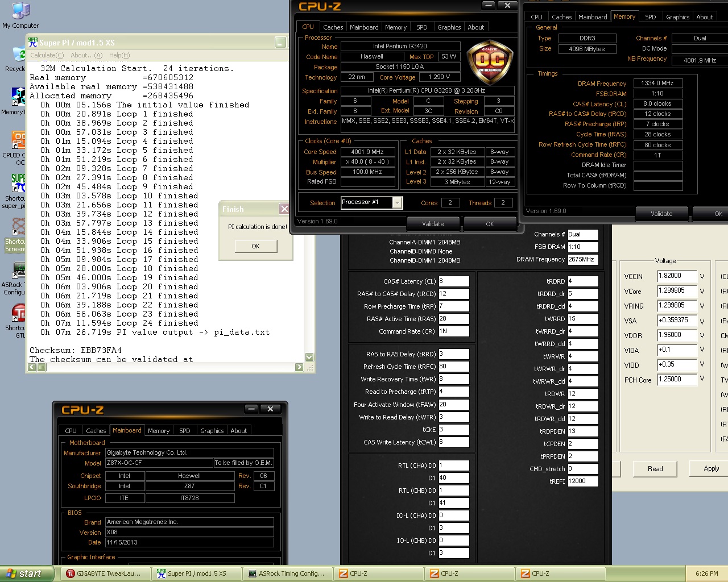Click the VCCIN voltage field in TweakLauncher
728x582 pixels.
(677, 276)
